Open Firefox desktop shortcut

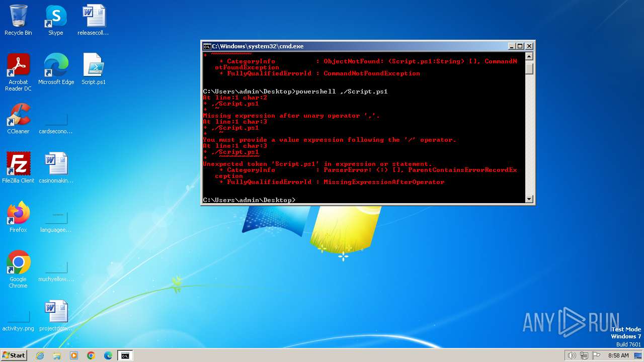tap(18, 217)
